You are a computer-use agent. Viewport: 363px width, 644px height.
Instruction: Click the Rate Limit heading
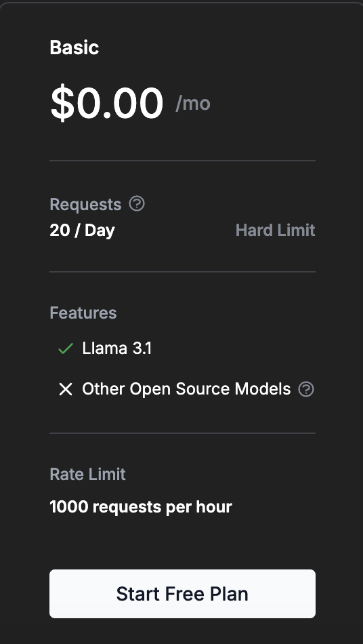pos(87,474)
